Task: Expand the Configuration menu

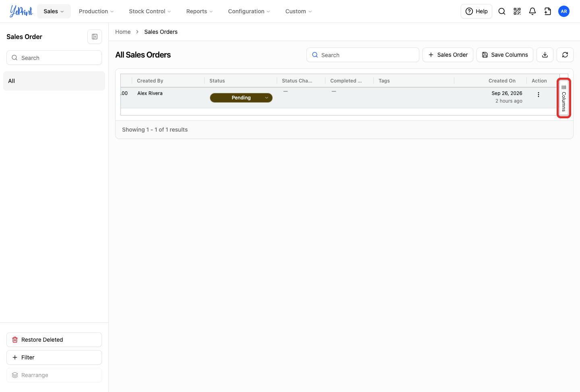Action: click(x=249, y=11)
